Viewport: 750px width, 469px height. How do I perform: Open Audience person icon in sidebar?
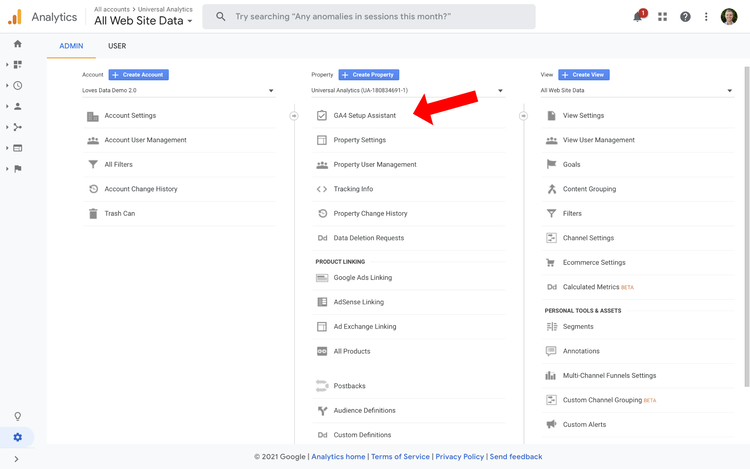18,106
